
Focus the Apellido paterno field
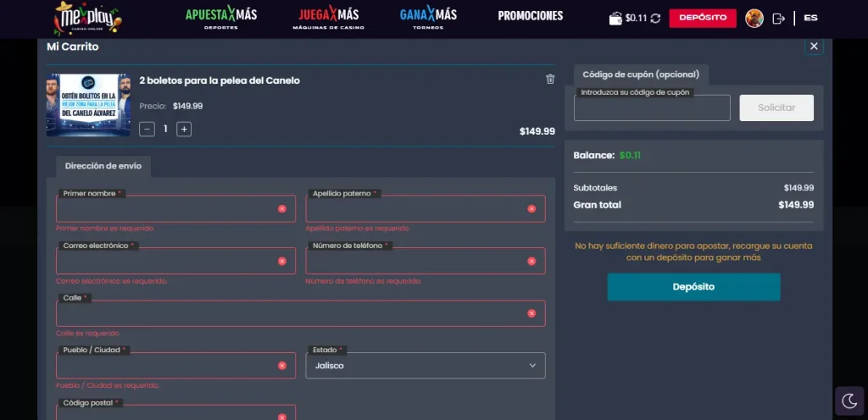(426, 209)
